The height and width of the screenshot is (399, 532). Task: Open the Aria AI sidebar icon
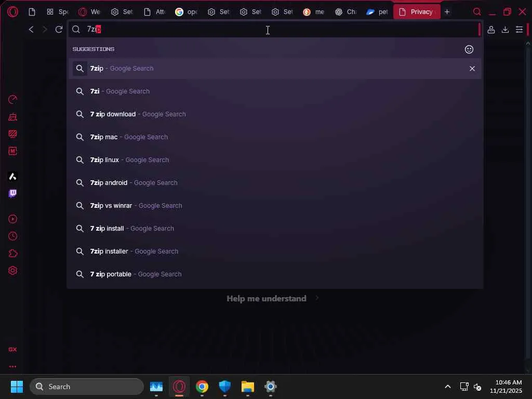point(12,177)
